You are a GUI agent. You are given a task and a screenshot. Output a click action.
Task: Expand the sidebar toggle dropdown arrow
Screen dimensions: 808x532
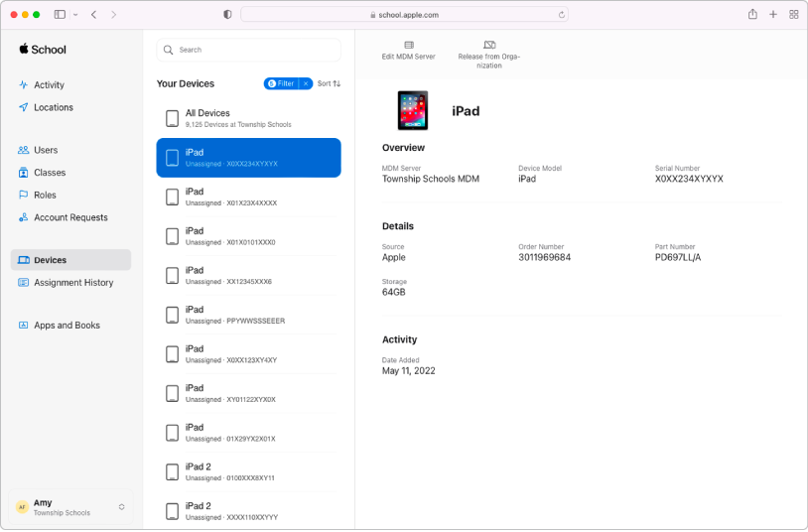75,15
